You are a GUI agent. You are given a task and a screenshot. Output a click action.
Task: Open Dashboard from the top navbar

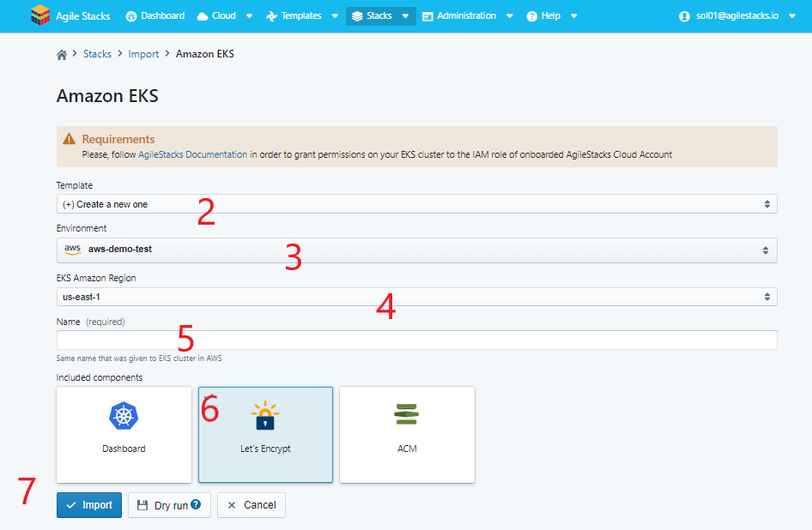click(155, 16)
